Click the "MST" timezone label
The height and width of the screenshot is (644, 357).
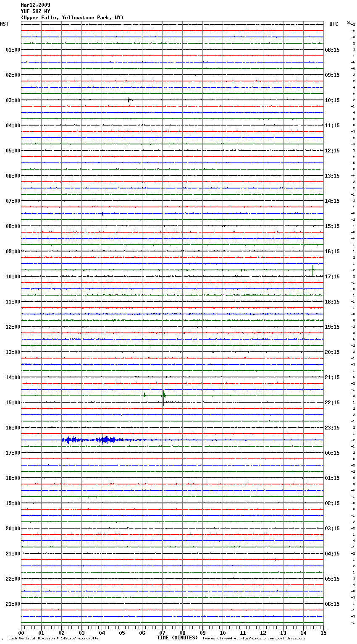[4, 24]
